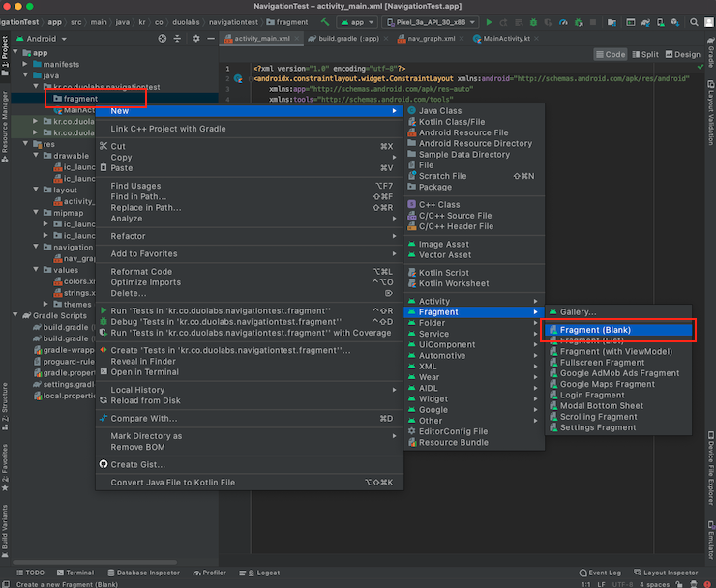Click Refactor in context menu
The width and height of the screenshot is (716, 588).
[250, 236]
